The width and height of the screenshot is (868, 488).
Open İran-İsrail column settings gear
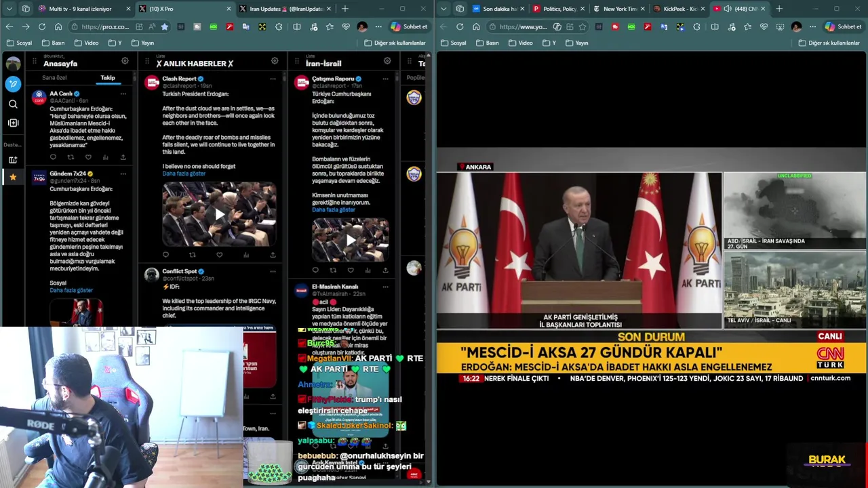[x=387, y=61]
